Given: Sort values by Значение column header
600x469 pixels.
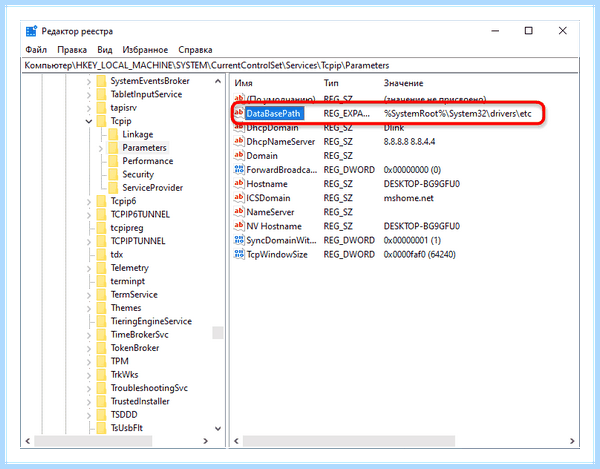Looking at the screenshot, I should click(403, 83).
